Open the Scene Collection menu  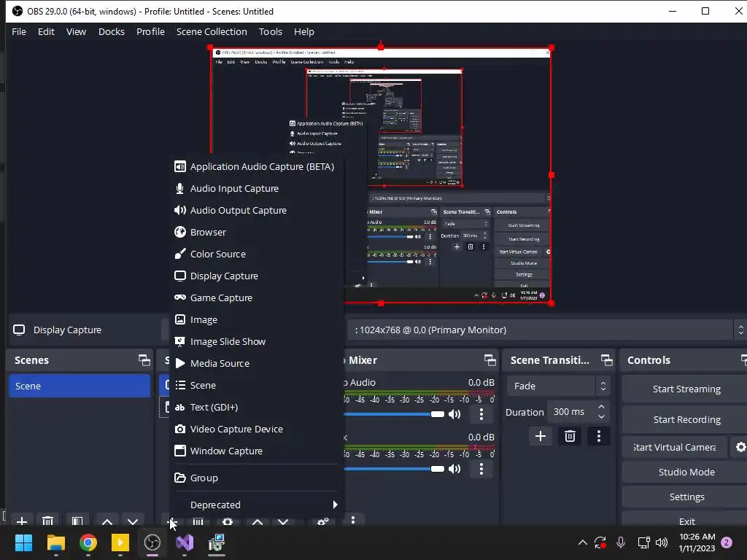212,32
